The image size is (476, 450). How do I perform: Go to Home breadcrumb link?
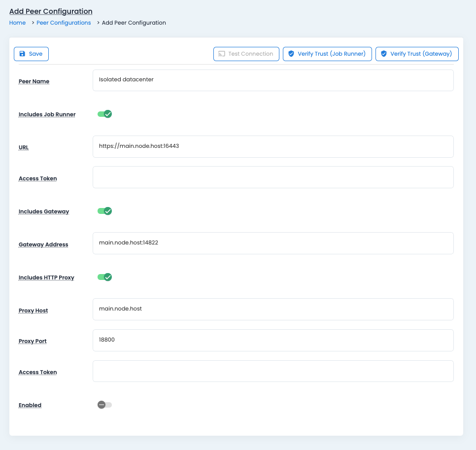(17, 23)
